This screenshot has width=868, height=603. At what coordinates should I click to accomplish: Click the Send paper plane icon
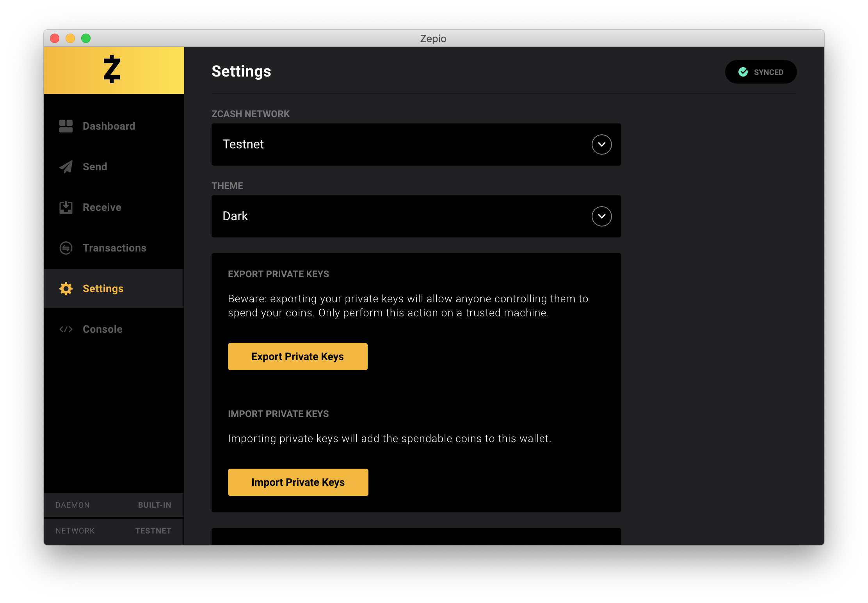(x=66, y=167)
